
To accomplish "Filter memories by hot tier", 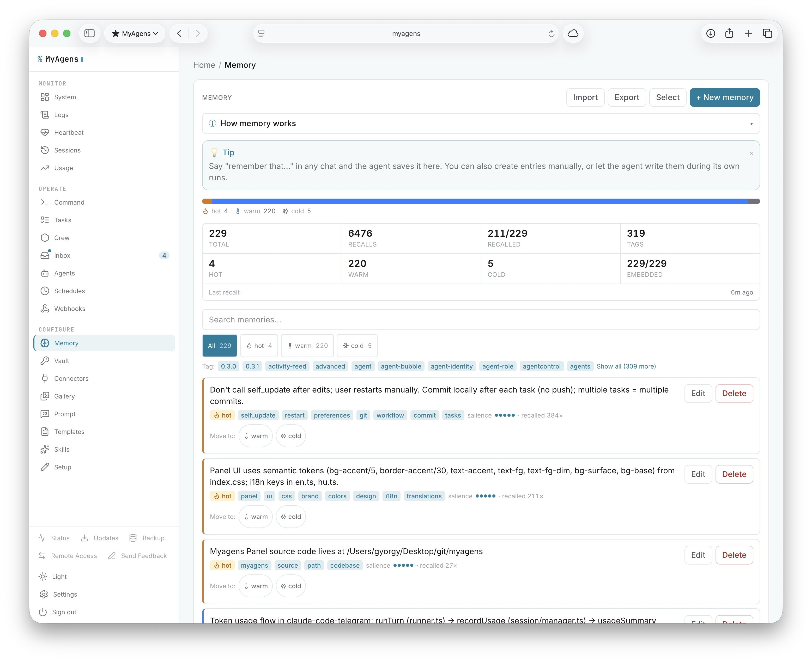I will 259,346.
